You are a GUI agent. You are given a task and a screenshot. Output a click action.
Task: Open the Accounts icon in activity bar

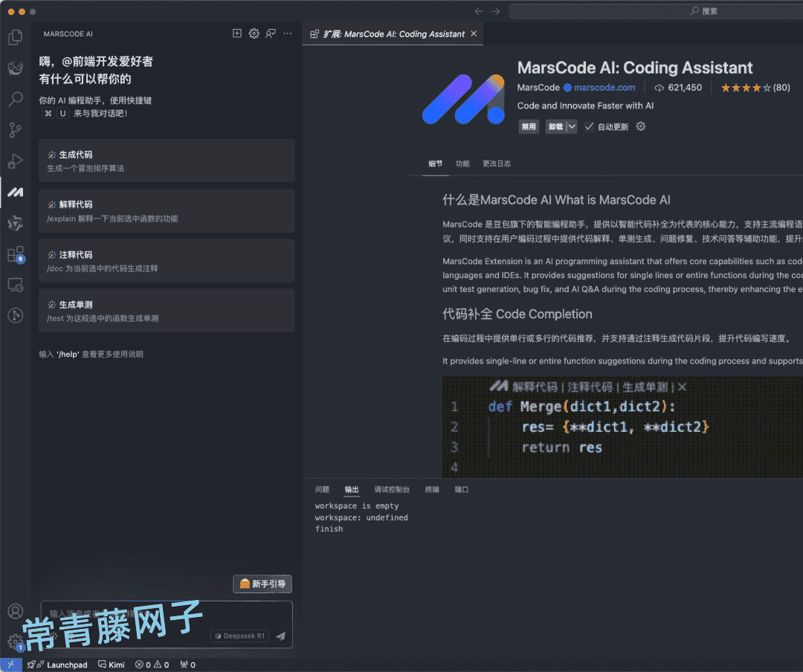16,611
